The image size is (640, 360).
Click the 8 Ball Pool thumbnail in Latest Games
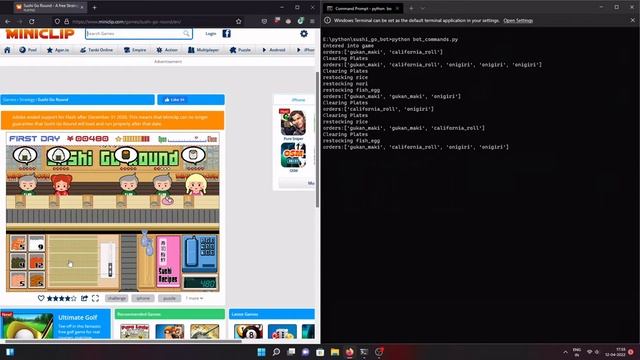[248, 331]
